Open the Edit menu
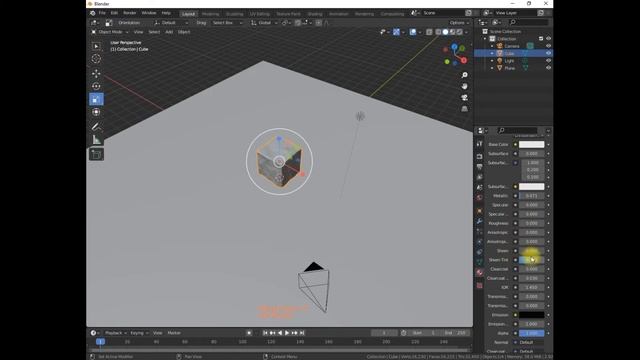Screen dimensions: 640x360 (x=114, y=13)
